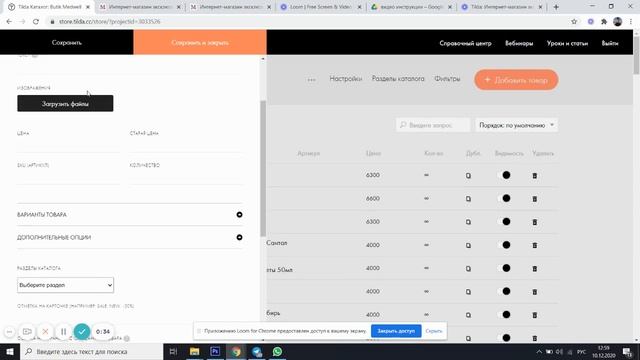Delete the Сантал product

click(x=535, y=245)
